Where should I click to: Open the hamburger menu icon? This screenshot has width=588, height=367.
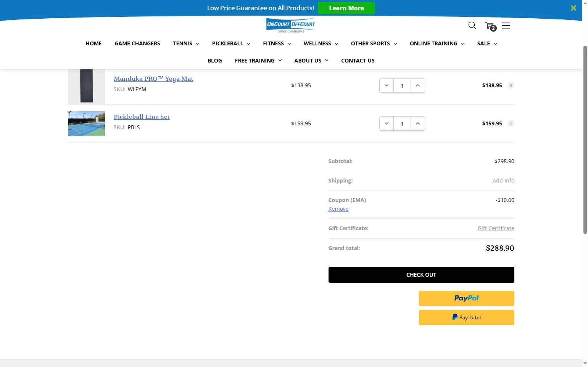(506, 26)
